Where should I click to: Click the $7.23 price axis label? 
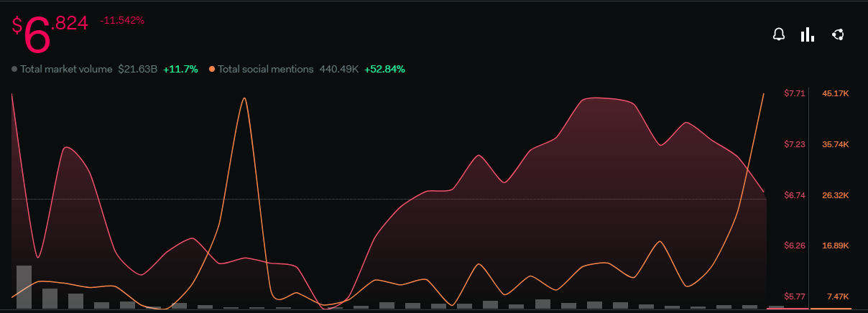(x=795, y=144)
